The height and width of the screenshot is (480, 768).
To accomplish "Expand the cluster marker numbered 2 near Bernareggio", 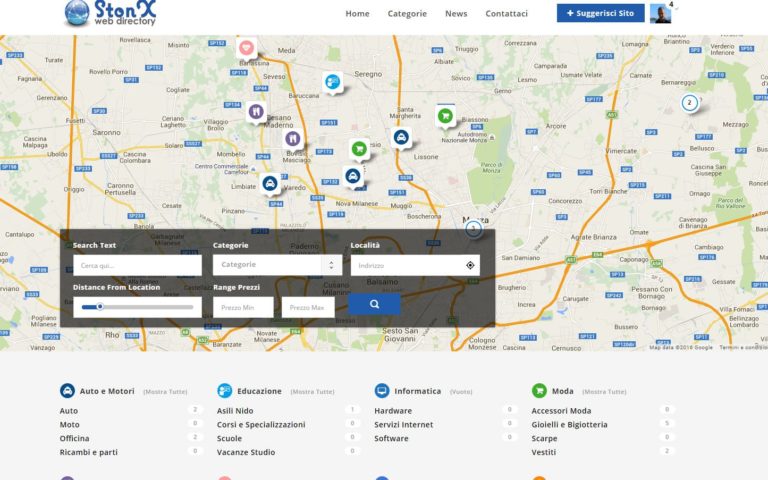I will [690, 103].
